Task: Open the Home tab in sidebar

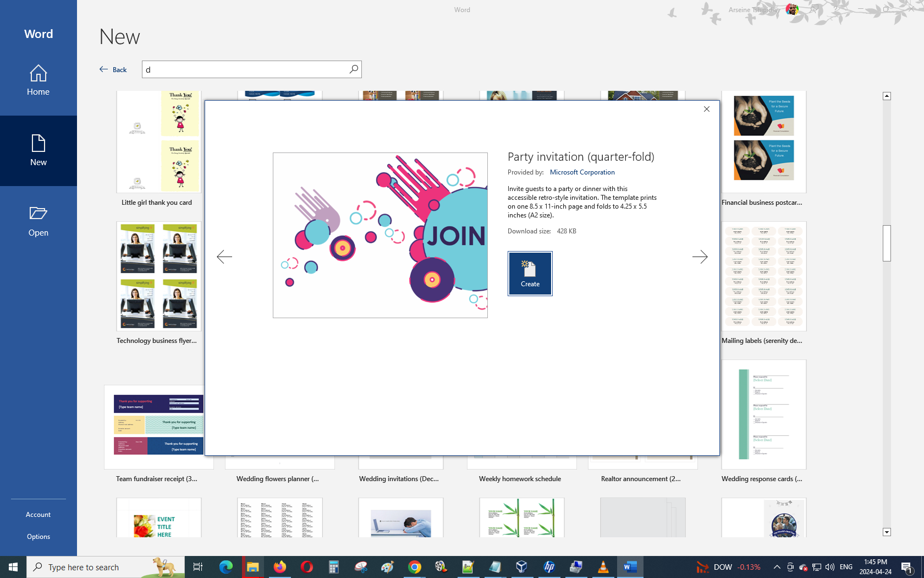Action: click(x=38, y=80)
